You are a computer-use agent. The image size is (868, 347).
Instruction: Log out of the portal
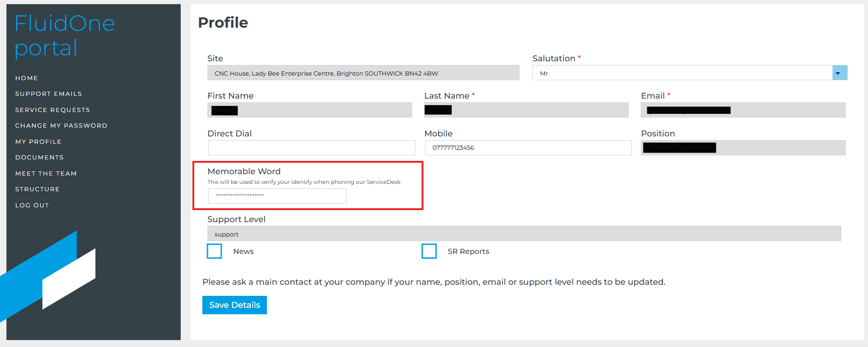tap(32, 206)
